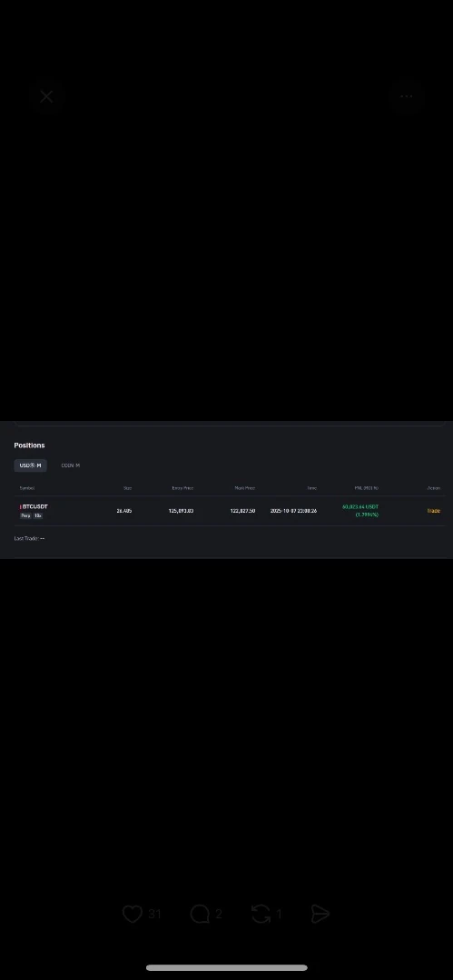Viewport: 453px width, 980px height.
Task: Click the 10x leverage badge
Action: tap(38, 515)
